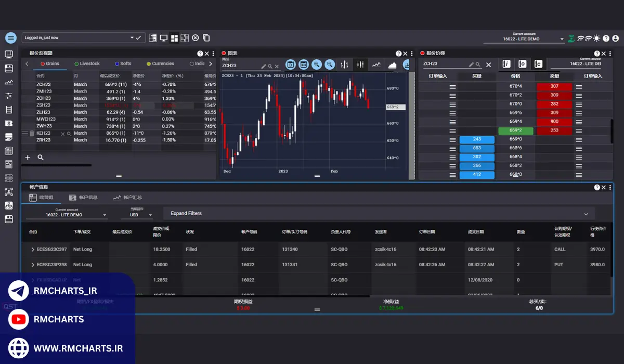Delete the KEH23 row with trash icon
The image size is (624, 364).
tap(32, 134)
